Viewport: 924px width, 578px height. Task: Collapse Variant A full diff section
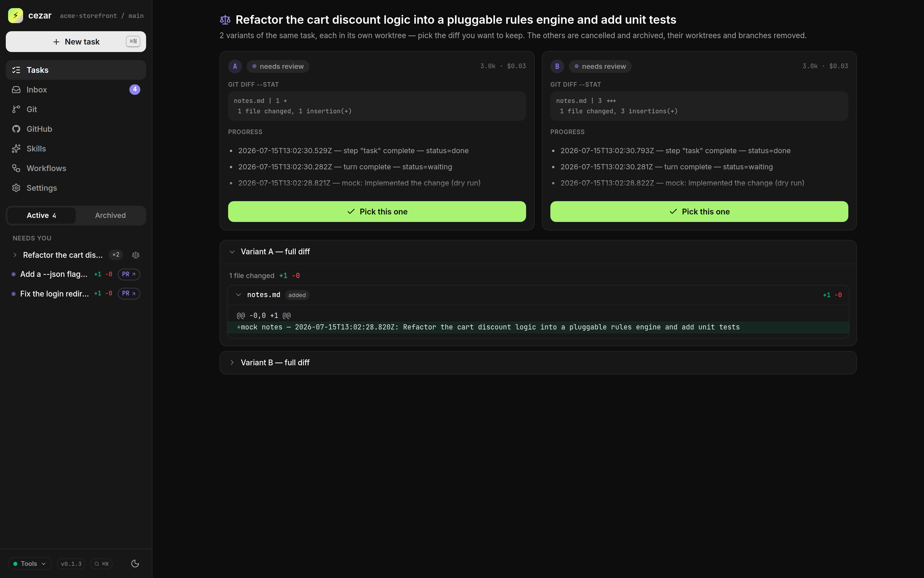click(538, 252)
